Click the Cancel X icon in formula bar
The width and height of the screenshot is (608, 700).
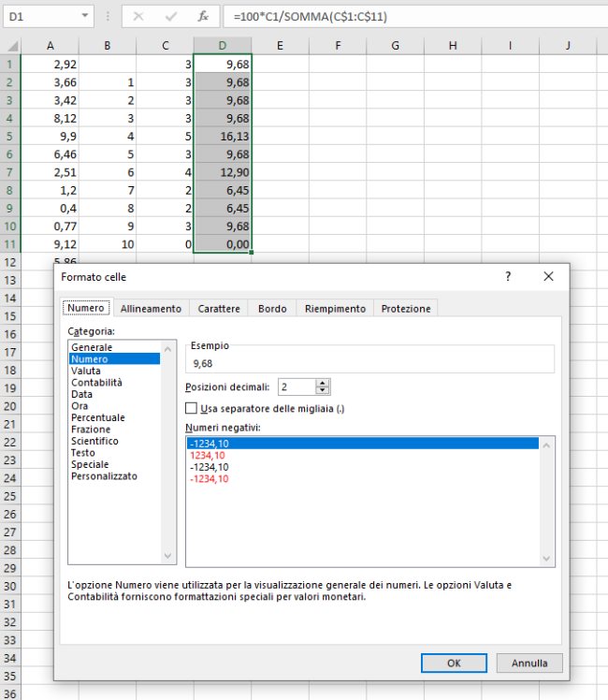(x=138, y=17)
